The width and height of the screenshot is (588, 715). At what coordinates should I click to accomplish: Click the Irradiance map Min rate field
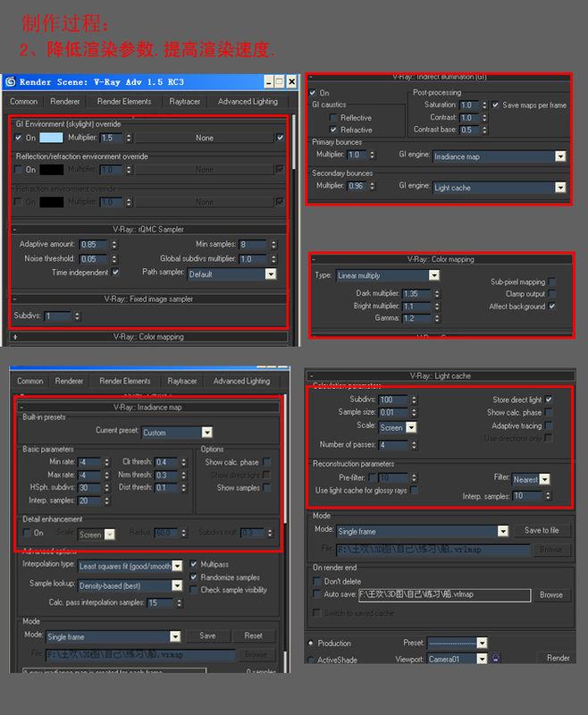(88, 462)
